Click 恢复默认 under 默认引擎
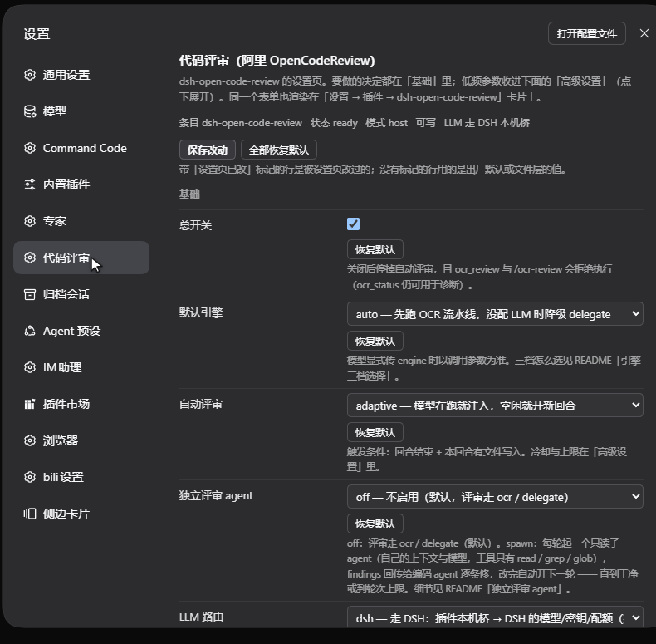This screenshot has width=656, height=644. pyautogui.click(x=375, y=341)
